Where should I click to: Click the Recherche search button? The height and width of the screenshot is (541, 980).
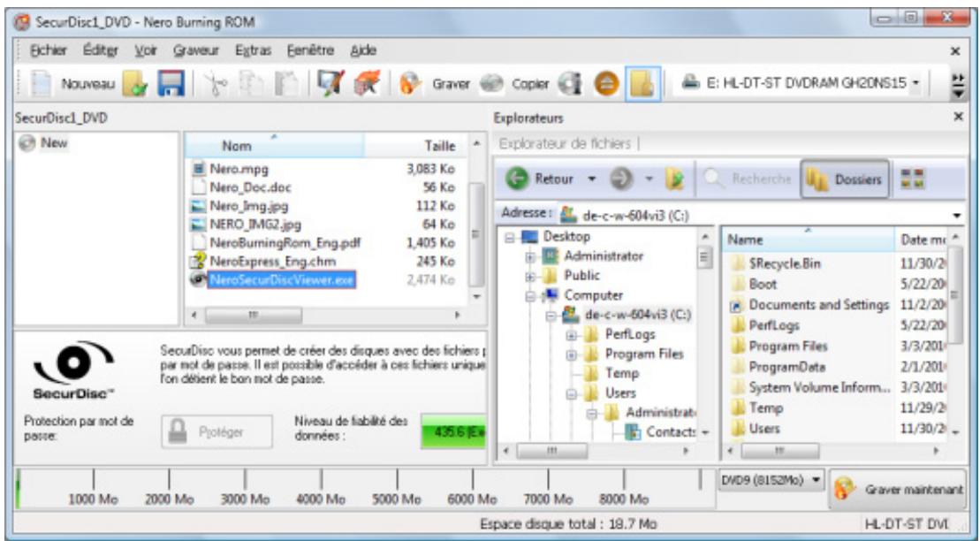(x=748, y=179)
